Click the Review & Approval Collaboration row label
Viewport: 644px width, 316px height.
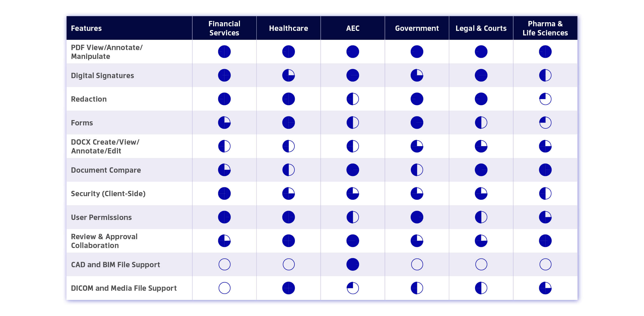pos(104,241)
